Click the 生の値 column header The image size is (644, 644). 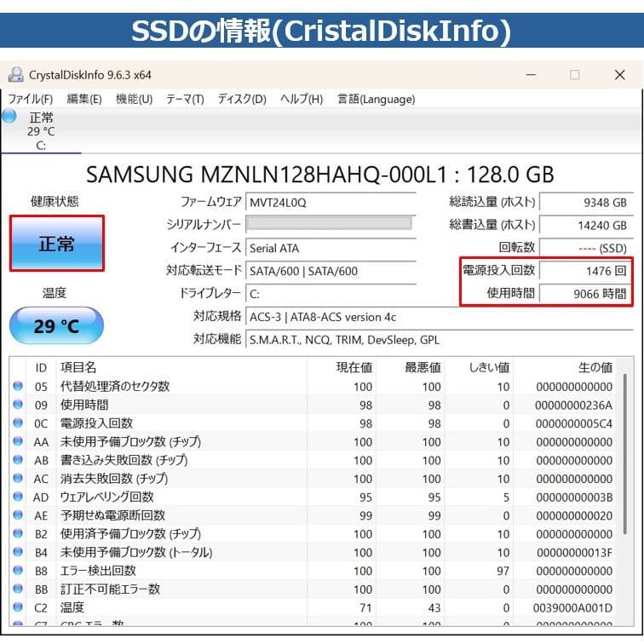[x=595, y=367]
